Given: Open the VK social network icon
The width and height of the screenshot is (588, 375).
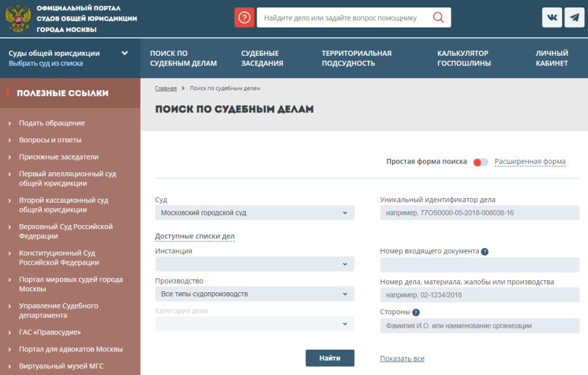Looking at the screenshot, I should [552, 18].
